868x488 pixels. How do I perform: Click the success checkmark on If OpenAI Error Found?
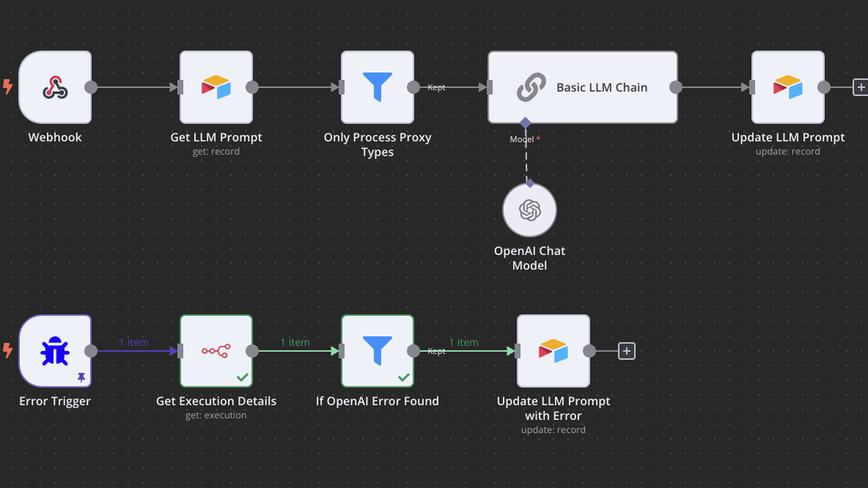404,377
